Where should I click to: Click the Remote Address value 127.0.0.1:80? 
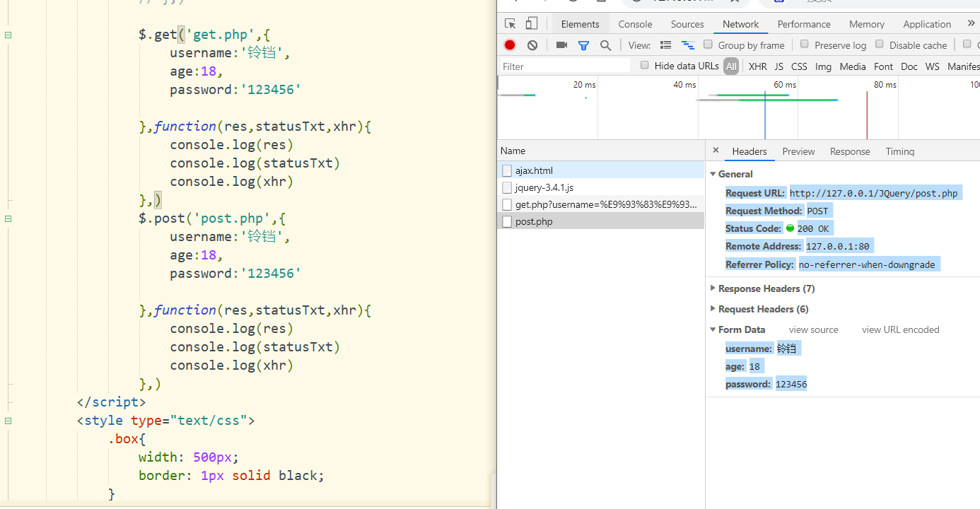pos(839,246)
